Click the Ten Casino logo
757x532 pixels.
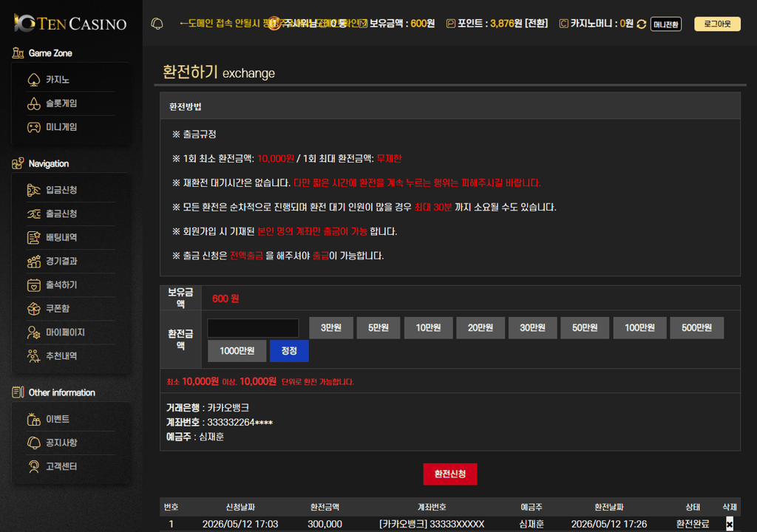coord(70,23)
